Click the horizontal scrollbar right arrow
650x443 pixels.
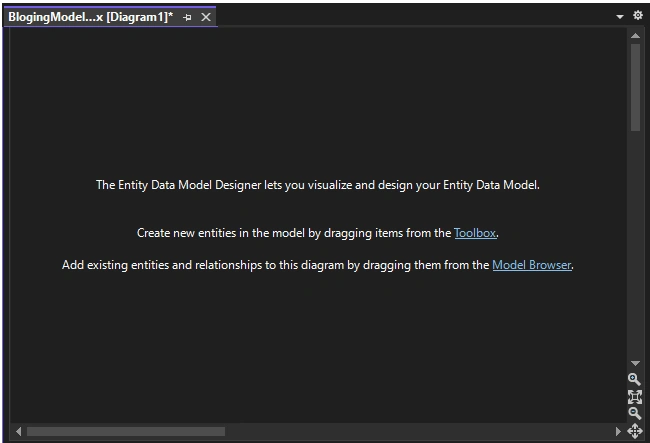tap(618, 431)
